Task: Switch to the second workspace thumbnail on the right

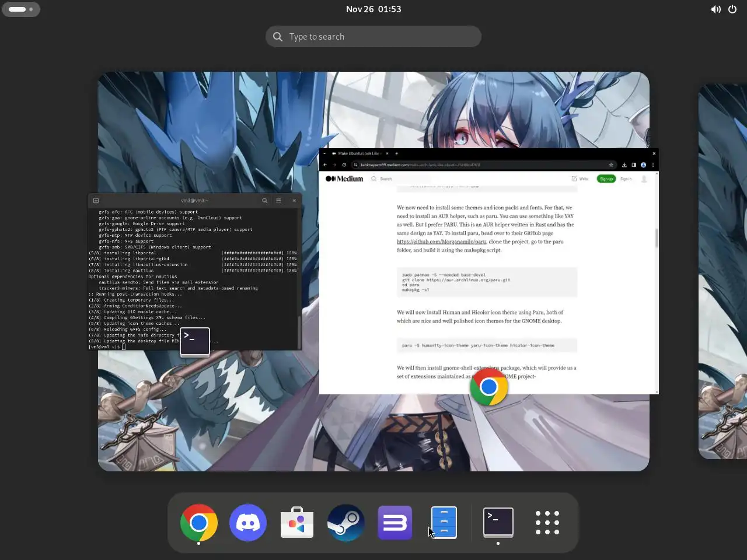Action: pyautogui.click(x=722, y=271)
